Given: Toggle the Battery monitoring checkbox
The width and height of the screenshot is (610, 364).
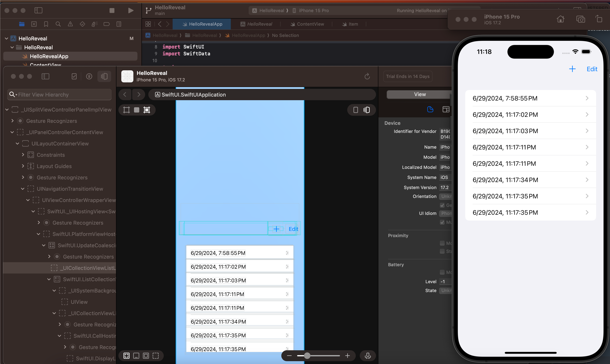Looking at the screenshot, I should pyautogui.click(x=442, y=272).
